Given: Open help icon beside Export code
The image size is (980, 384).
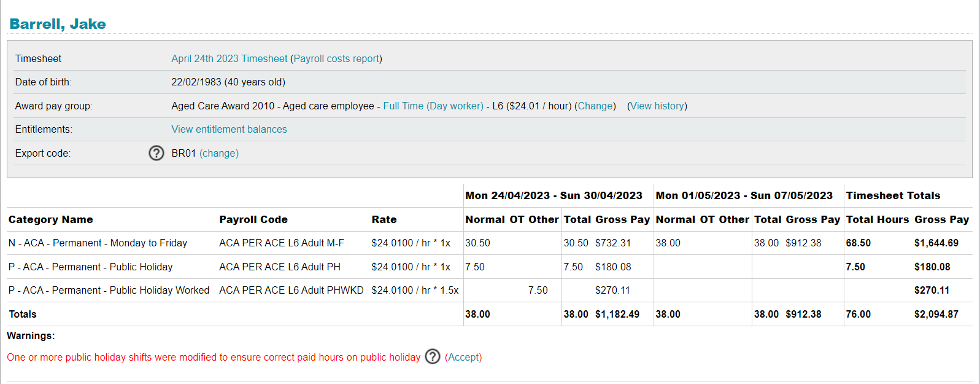Looking at the screenshot, I should [156, 153].
